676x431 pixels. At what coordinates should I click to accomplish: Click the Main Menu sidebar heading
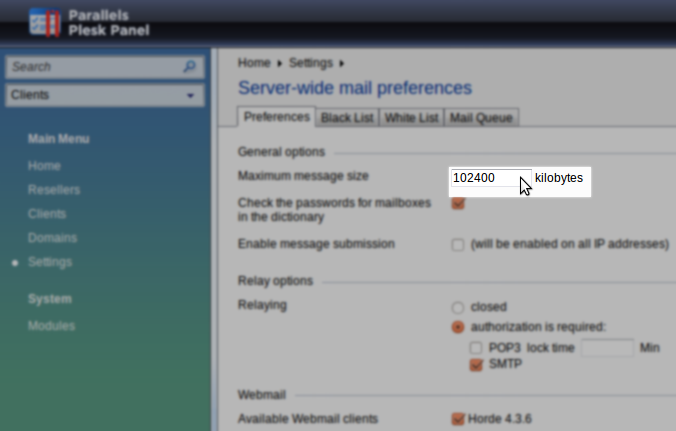pos(59,139)
